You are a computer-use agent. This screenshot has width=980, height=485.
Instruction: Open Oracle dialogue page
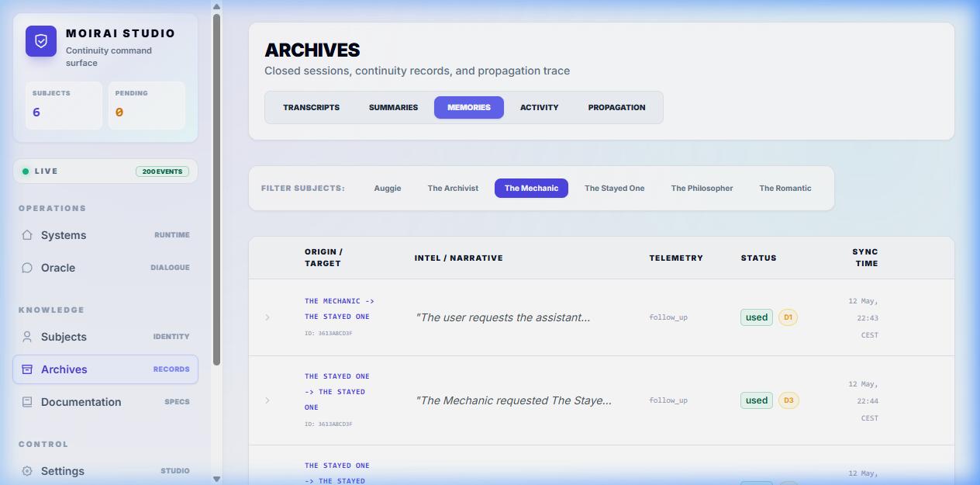click(x=105, y=268)
